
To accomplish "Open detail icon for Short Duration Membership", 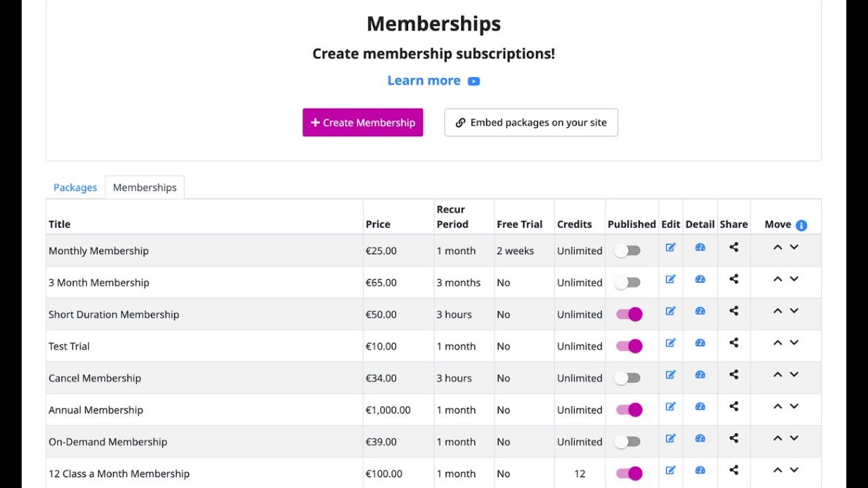I will [701, 311].
